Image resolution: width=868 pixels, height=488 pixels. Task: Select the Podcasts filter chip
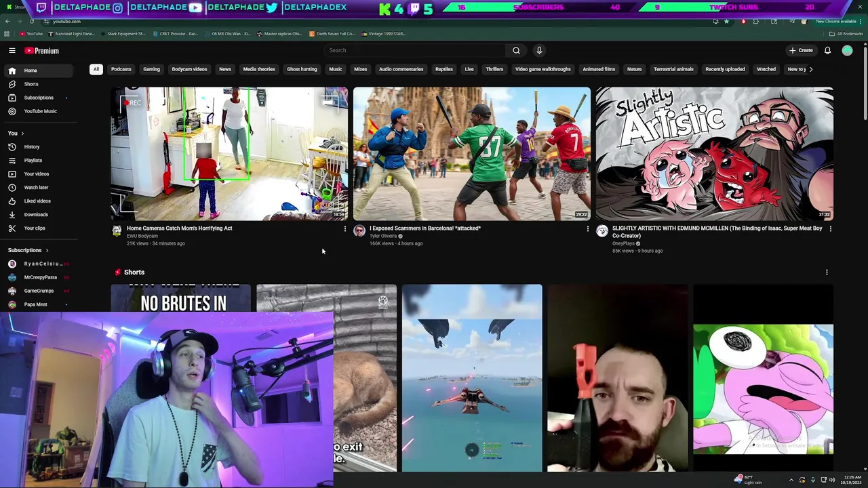coord(121,69)
